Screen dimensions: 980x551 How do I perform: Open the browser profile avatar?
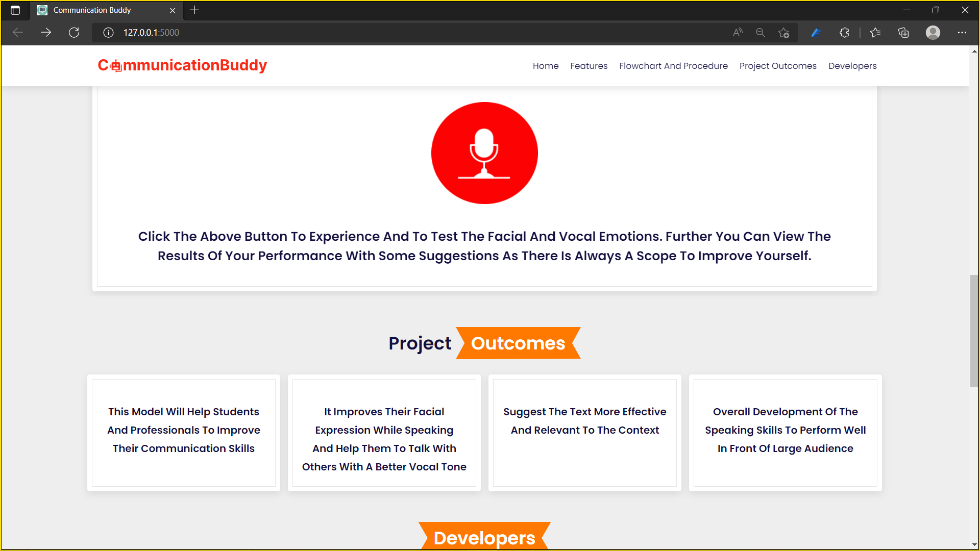(933, 33)
